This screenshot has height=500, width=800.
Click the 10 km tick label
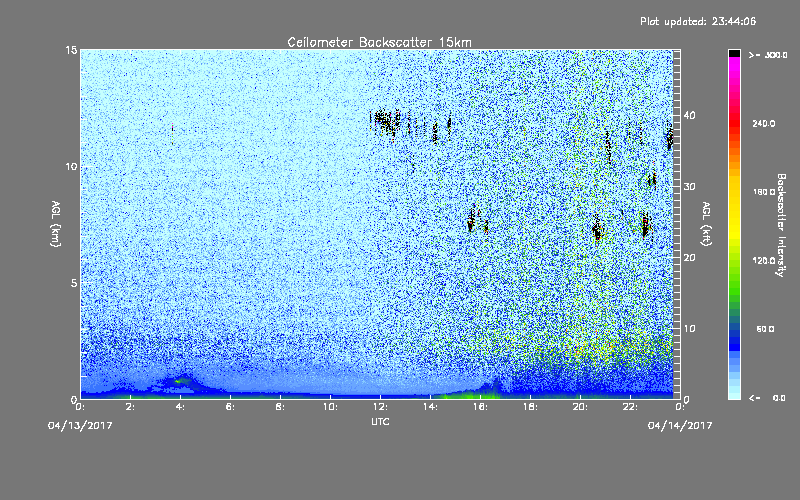71,167
